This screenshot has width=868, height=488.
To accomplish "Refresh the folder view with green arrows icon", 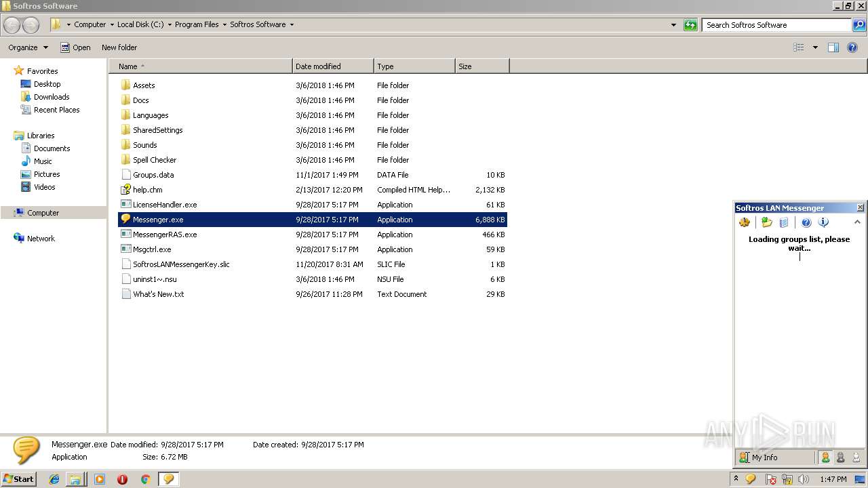I will (x=690, y=25).
